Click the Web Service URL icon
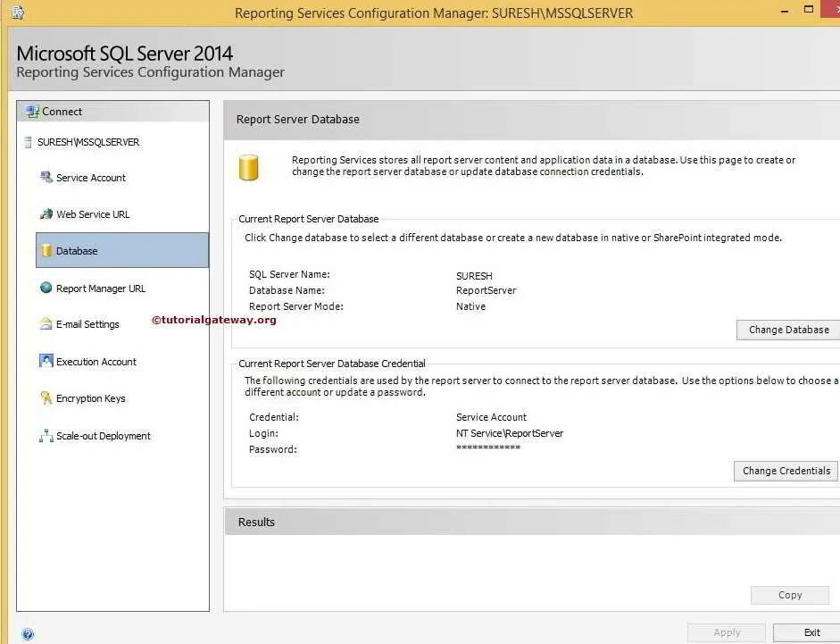This screenshot has width=840, height=644. pos(46,214)
